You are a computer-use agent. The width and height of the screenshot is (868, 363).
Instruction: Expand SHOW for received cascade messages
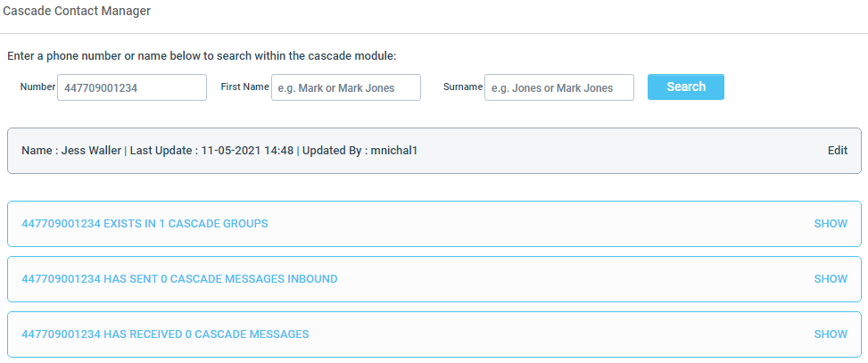click(831, 334)
